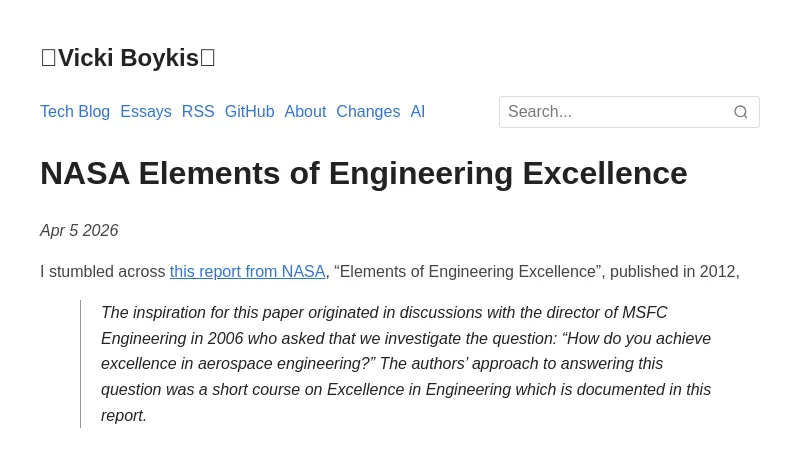Click the NASA Elements of Engineering Excellence heading
The width and height of the screenshot is (800, 450).
364,173
